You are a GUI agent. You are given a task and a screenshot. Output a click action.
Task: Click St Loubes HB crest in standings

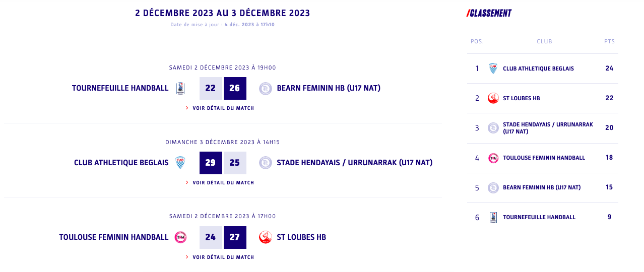pos(493,98)
